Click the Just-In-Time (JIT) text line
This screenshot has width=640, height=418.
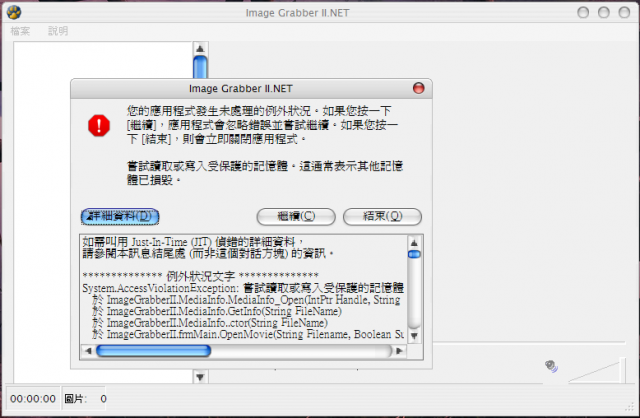click(x=193, y=242)
